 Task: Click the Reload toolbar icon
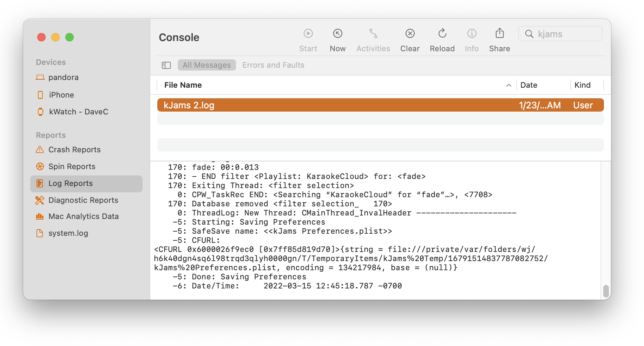click(442, 34)
